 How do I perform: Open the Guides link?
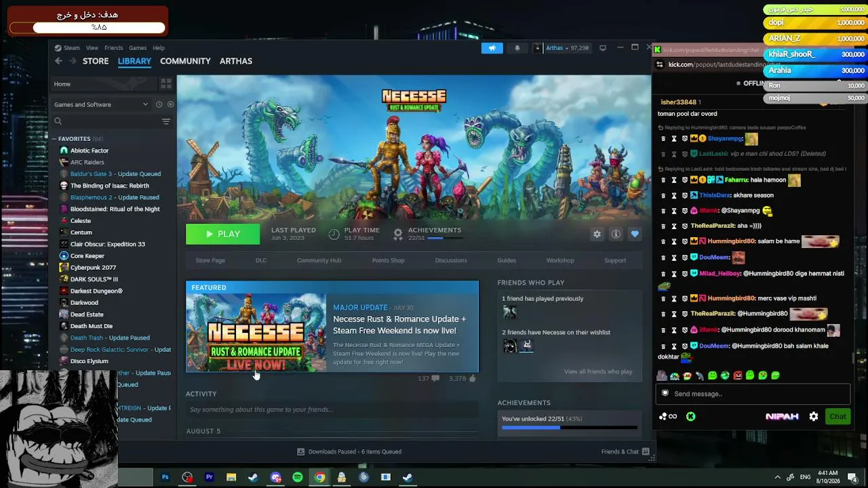[x=507, y=260]
